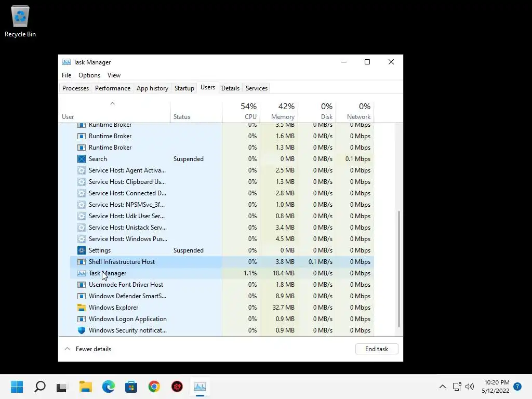Image resolution: width=532 pixels, height=399 pixels.
Task: Click the volume icon in system tray
Action: pyautogui.click(x=470, y=387)
